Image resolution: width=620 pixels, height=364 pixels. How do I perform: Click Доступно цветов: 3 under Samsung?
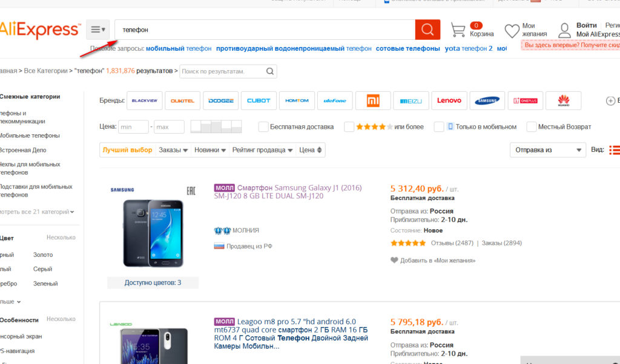click(x=153, y=282)
